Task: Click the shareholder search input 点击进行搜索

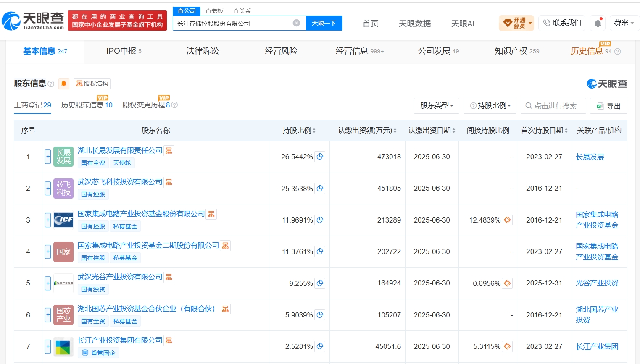Action: click(x=553, y=106)
